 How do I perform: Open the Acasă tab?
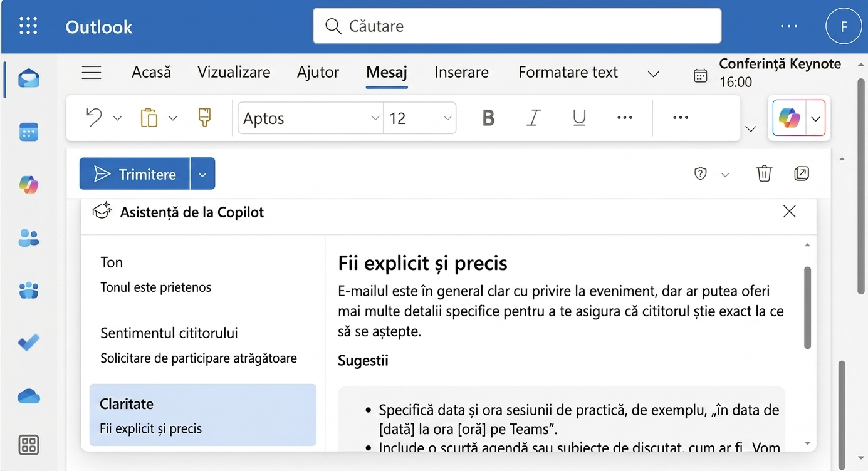(151, 73)
